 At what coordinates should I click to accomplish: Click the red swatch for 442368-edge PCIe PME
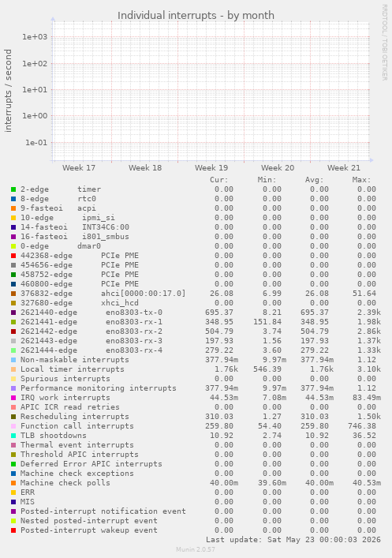tap(13, 256)
